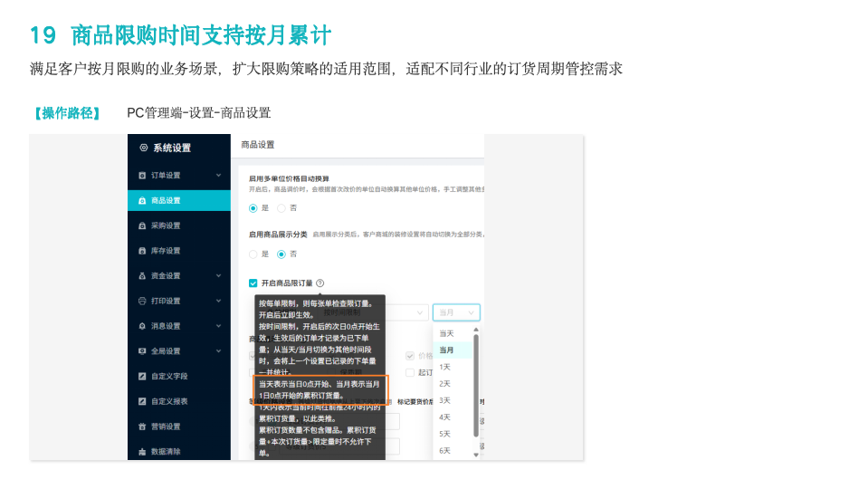Click help icon beside 开启商品限订量

pyautogui.click(x=320, y=283)
